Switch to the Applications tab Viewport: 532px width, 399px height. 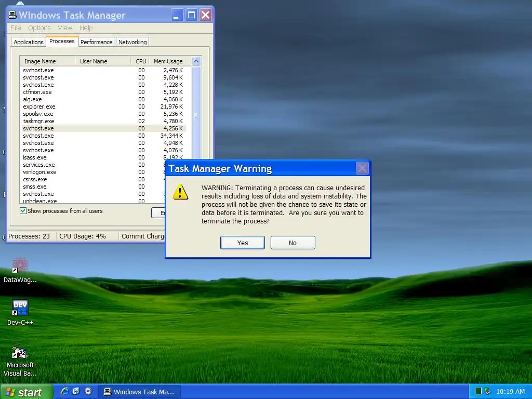tap(29, 42)
